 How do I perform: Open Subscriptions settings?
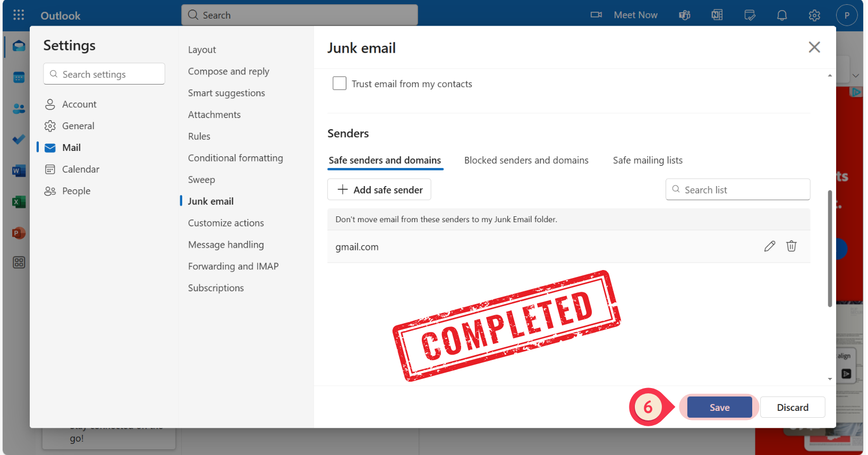click(216, 288)
